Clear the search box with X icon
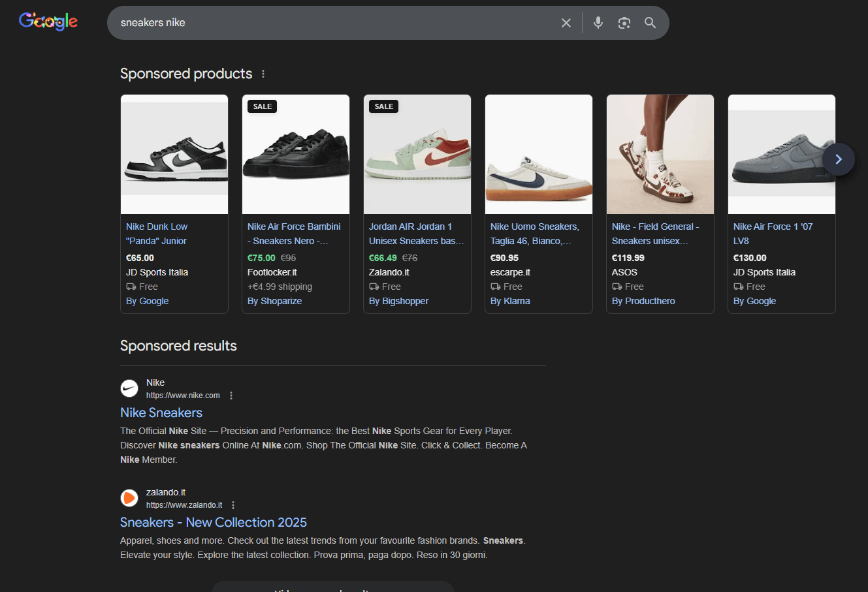Image resolution: width=868 pixels, height=592 pixels. [566, 23]
